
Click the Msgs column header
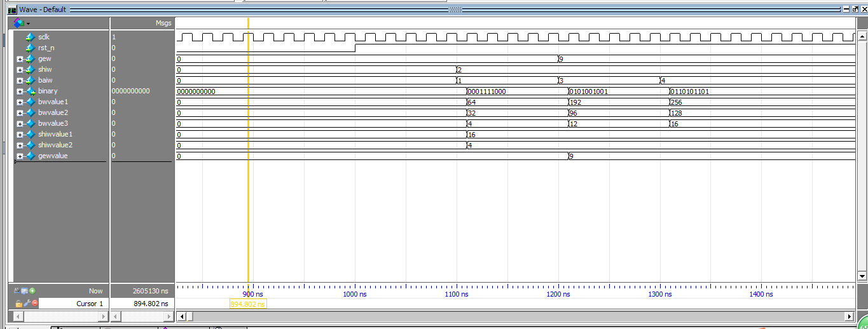point(163,23)
